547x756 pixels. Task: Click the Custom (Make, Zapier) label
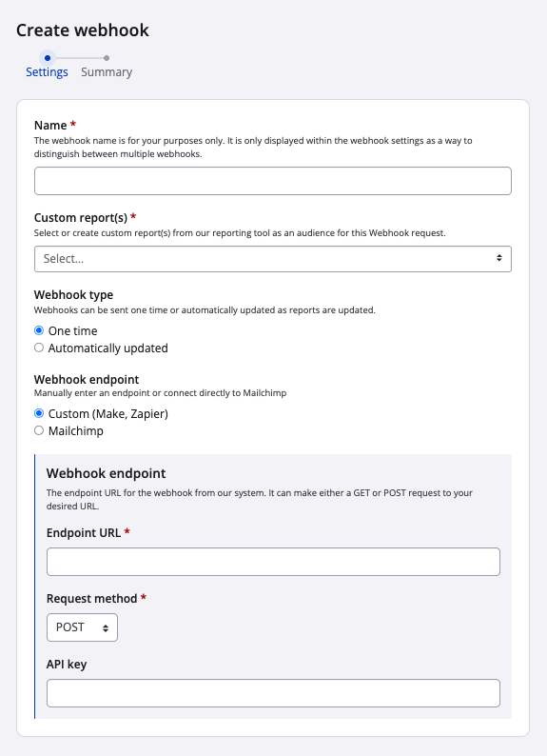(x=107, y=413)
